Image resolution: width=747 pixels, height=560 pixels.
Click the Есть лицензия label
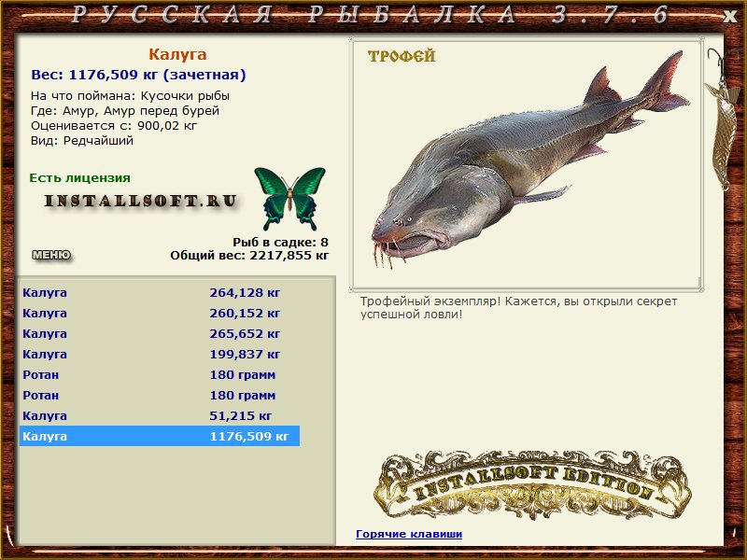80,177
